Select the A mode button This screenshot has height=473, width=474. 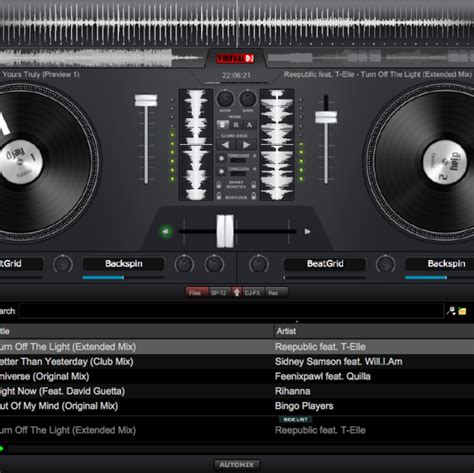pyautogui.click(x=249, y=125)
